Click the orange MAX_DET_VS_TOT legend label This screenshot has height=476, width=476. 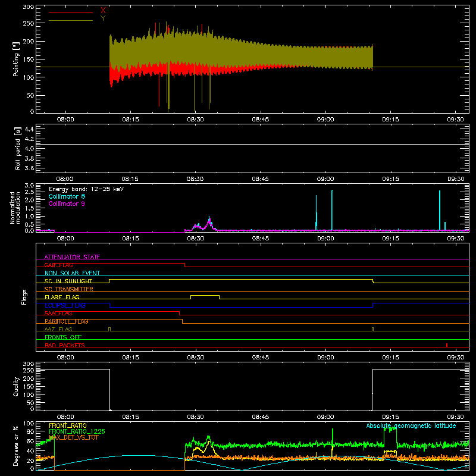point(73,437)
